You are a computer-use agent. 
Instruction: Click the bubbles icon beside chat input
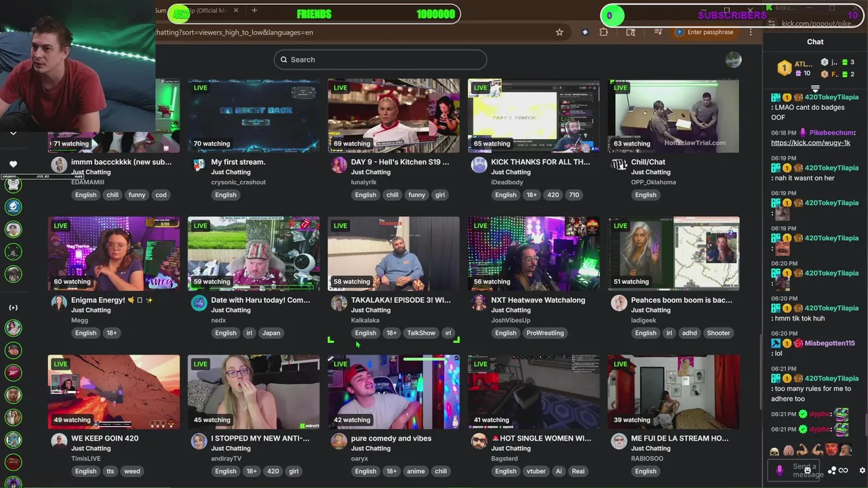click(x=832, y=470)
